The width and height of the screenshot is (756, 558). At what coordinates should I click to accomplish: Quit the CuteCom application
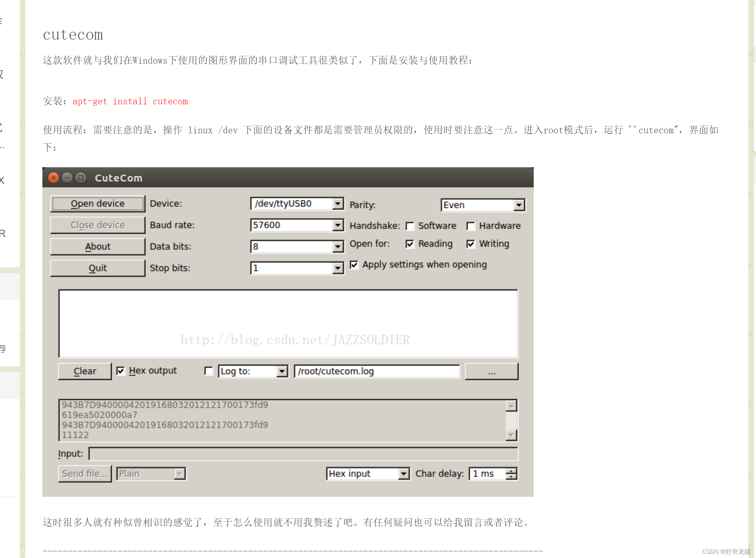(x=98, y=268)
